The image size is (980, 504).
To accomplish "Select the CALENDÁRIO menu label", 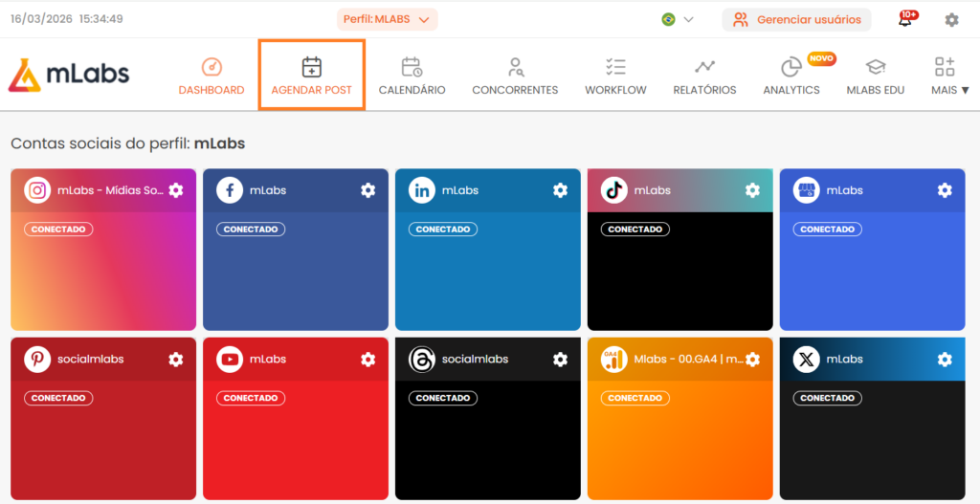I will point(412,90).
